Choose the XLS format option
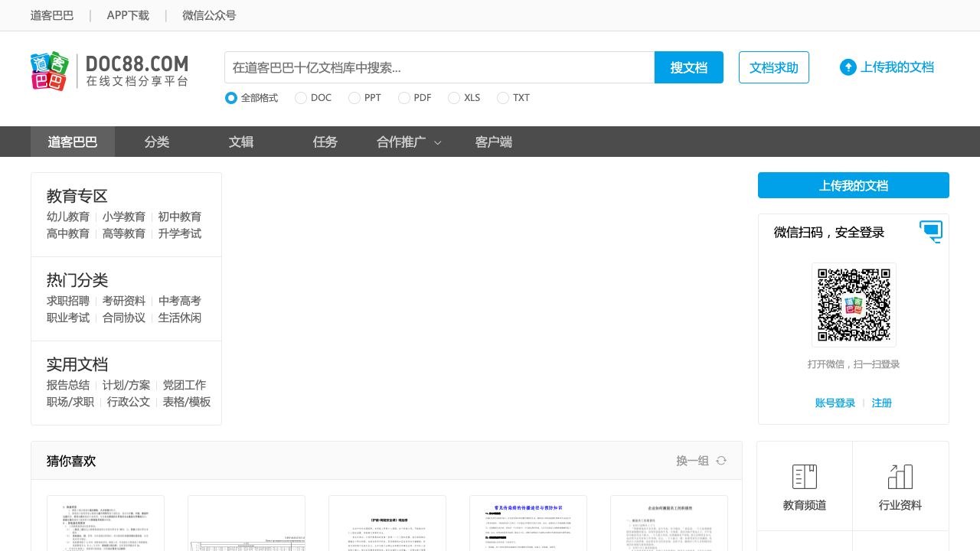980x551 pixels. coord(454,98)
